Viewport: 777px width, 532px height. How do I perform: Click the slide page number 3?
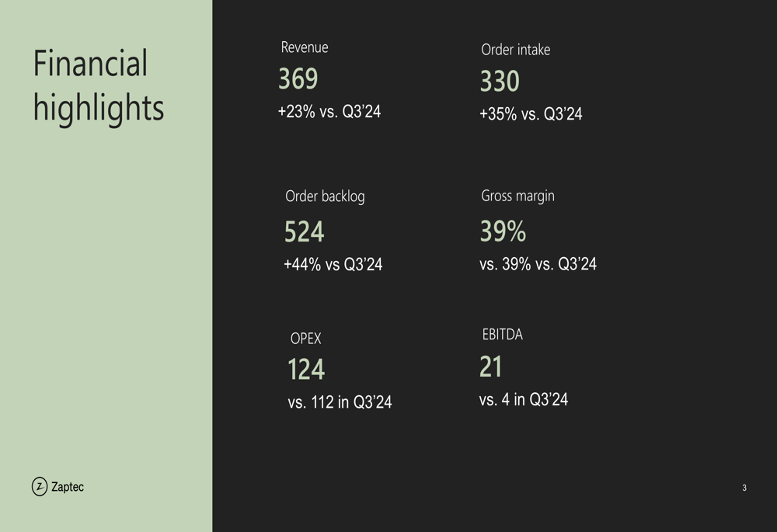[744, 488]
